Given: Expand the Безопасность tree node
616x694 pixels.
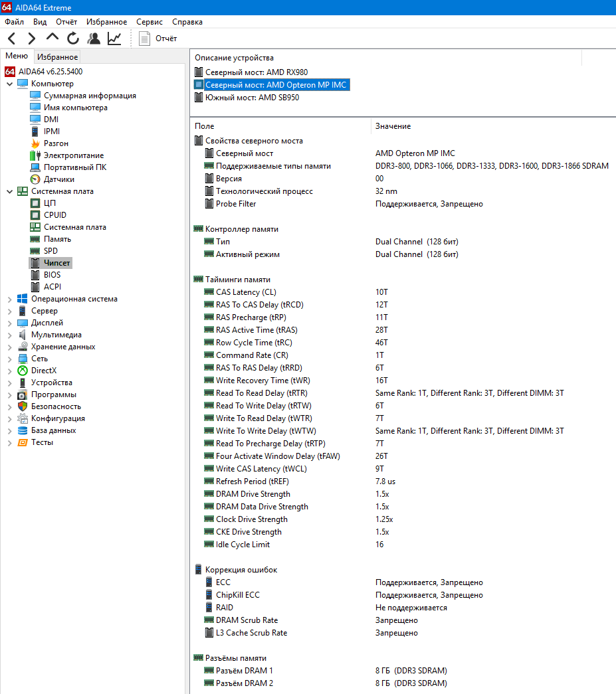Looking at the screenshot, I should click(x=10, y=406).
